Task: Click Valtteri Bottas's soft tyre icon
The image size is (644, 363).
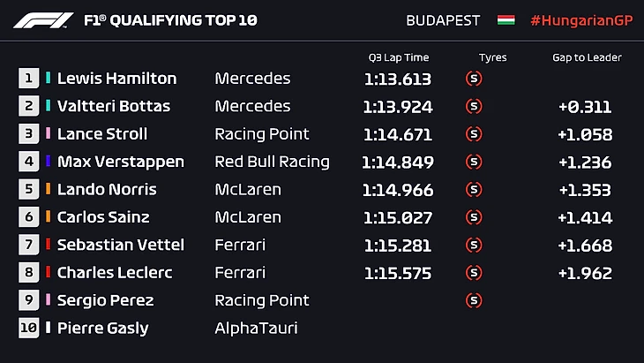Action: 474,107
